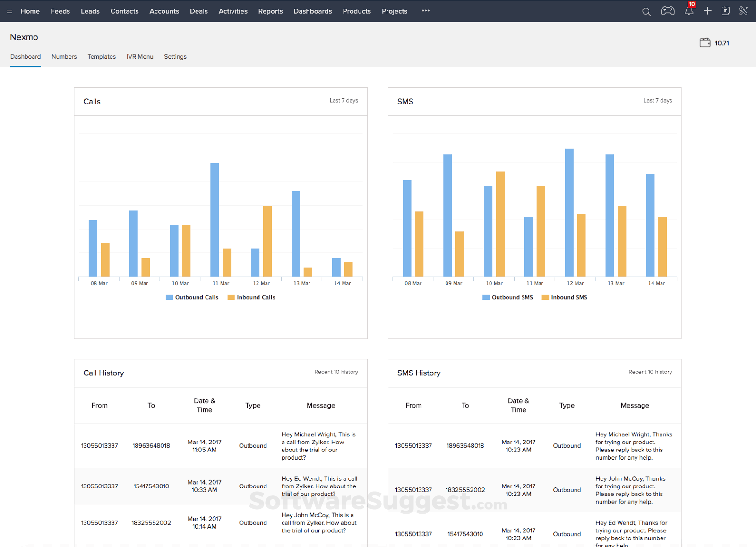
Task: Open the IVR Menu section
Action: tap(140, 56)
